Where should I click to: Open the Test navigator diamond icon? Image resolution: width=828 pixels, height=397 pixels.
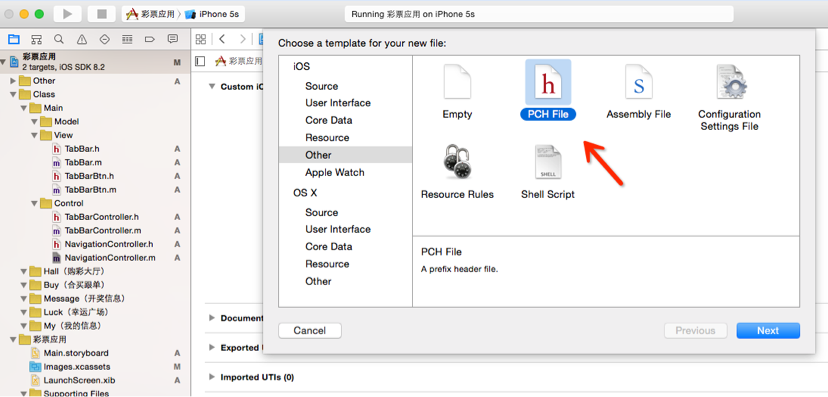105,39
